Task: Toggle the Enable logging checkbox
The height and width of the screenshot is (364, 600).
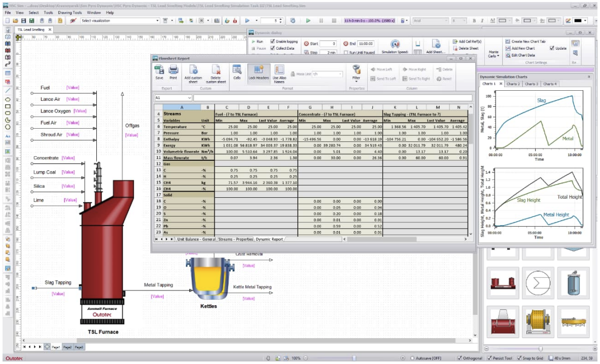Action: click(x=272, y=41)
